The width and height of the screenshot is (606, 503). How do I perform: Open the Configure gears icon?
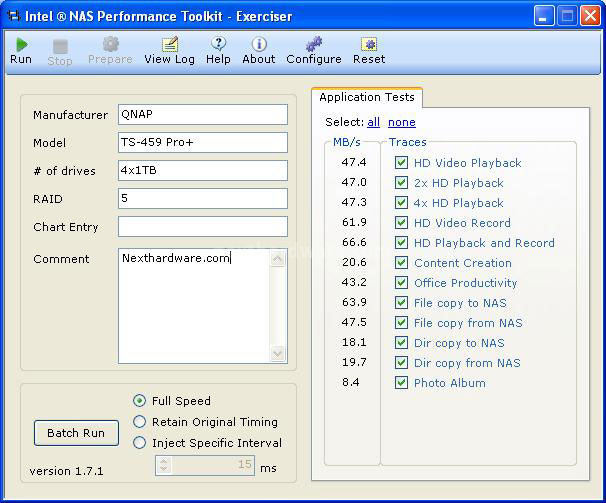(x=314, y=44)
